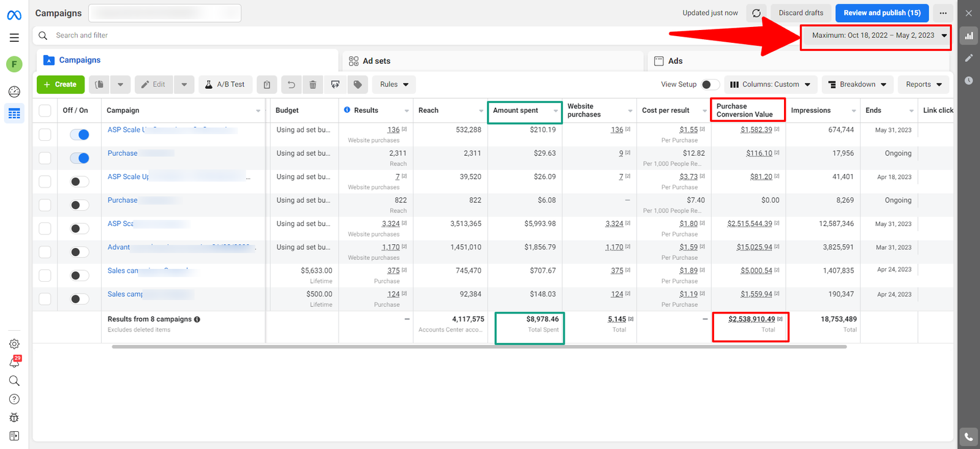Click the trash delete icon
This screenshot has height=449, width=980.
click(x=313, y=85)
